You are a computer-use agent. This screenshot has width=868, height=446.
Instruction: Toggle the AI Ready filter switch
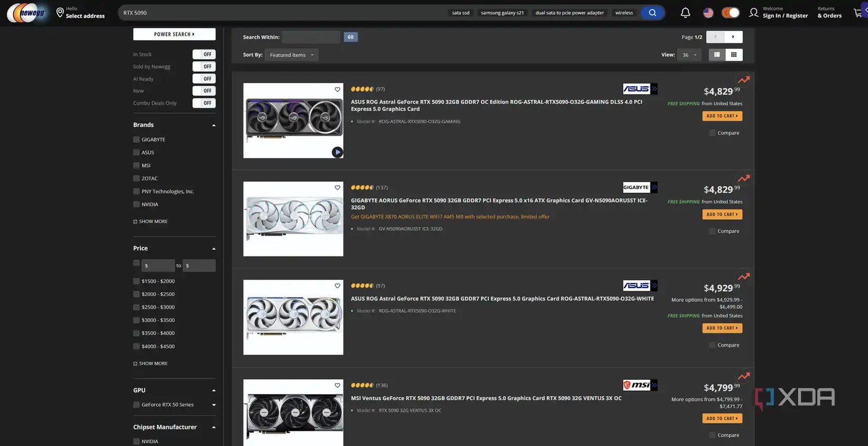tap(204, 79)
